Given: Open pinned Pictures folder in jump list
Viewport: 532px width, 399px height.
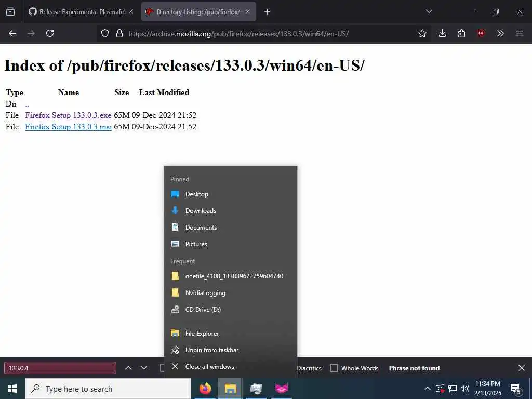Looking at the screenshot, I should click(x=231, y=244).
